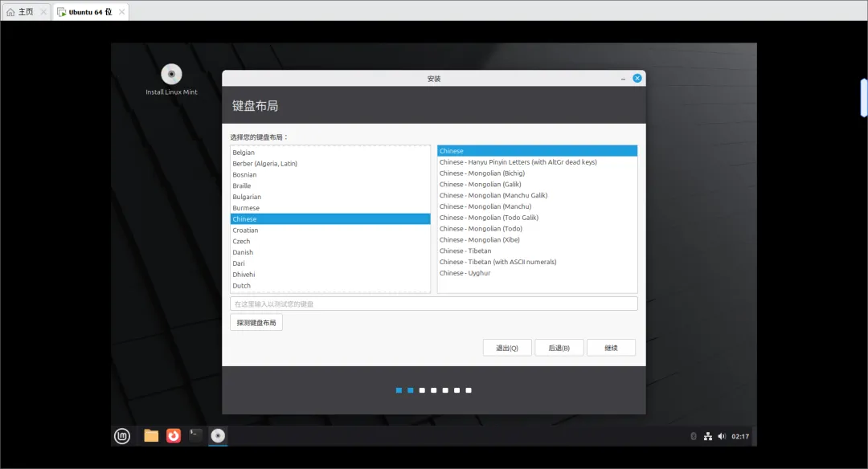The image size is (868, 469).
Task: Show the clock reading 02:17
Action: click(740, 436)
